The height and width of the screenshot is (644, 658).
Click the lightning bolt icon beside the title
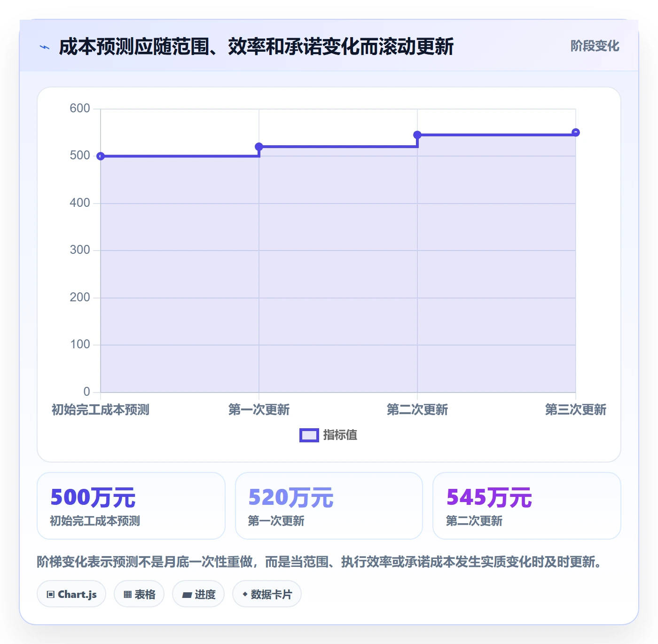click(45, 47)
